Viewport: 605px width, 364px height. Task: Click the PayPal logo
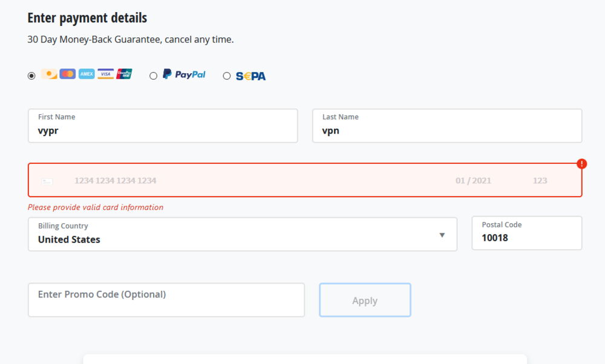point(184,74)
